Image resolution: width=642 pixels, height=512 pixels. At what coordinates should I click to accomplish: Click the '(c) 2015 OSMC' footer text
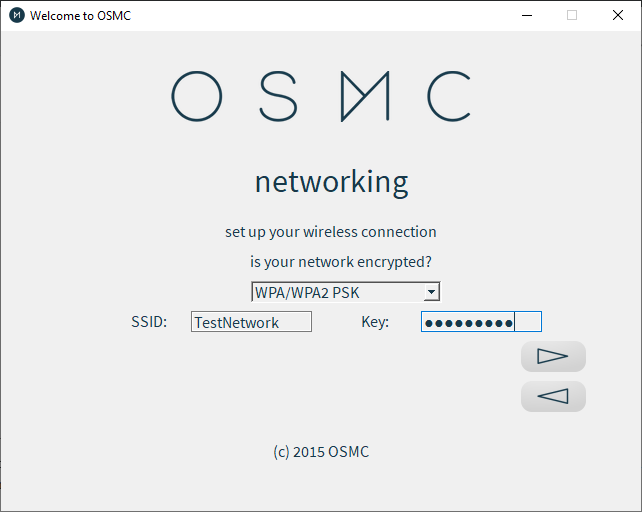click(321, 452)
